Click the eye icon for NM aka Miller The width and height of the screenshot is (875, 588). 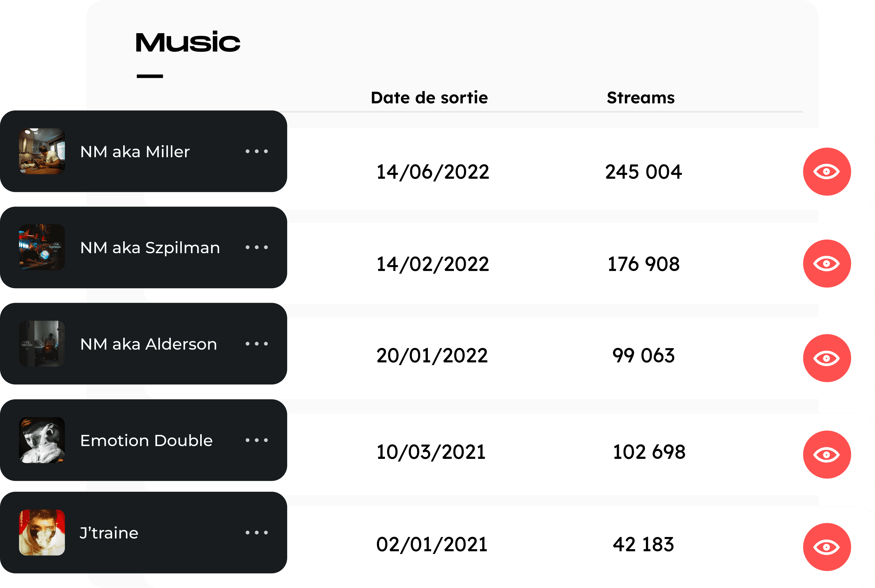click(x=827, y=172)
